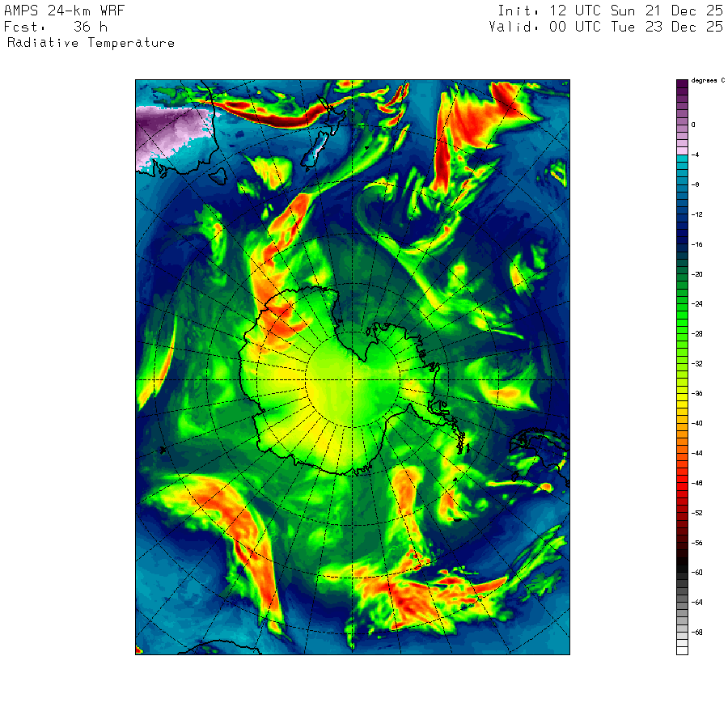Click the '-40' label on the colorbar
Image resolution: width=728 pixels, height=728 pixels.
pyautogui.click(x=696, y=423)
